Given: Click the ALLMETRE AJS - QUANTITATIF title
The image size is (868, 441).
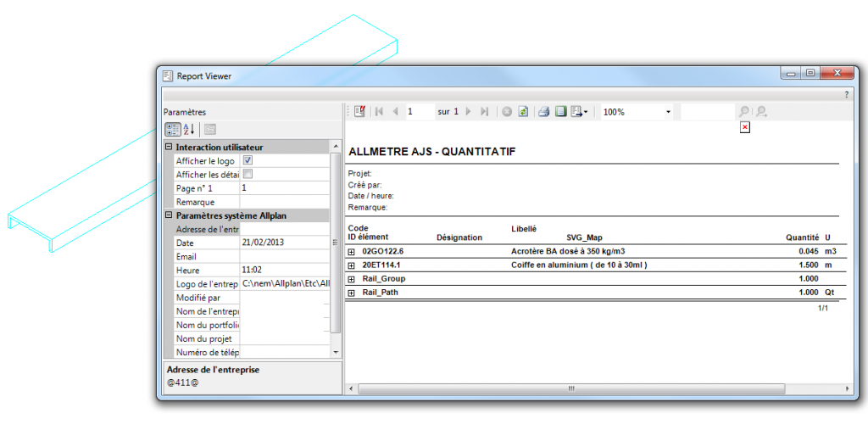Looking at the screenshot, I should tap(431, 151).
